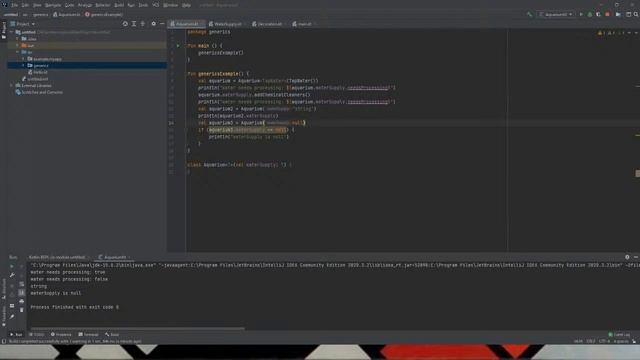Open the AquariumKt run configuration dropdown

point(556,14)
